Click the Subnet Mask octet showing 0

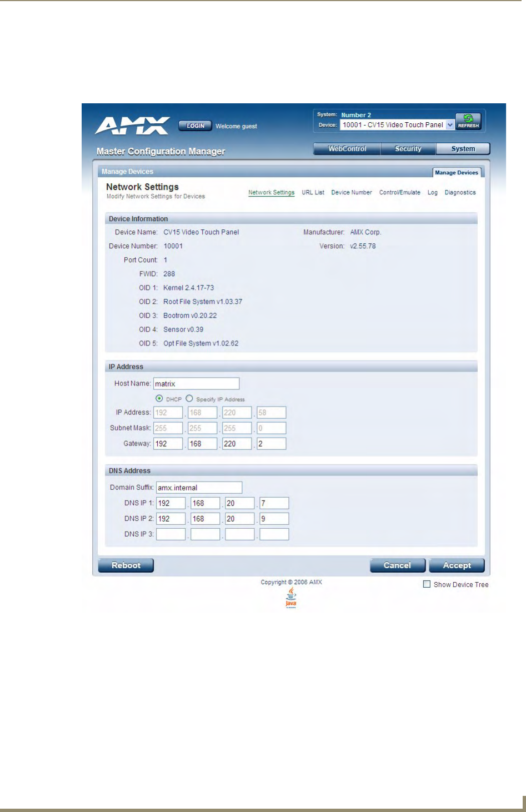point(271,428)
